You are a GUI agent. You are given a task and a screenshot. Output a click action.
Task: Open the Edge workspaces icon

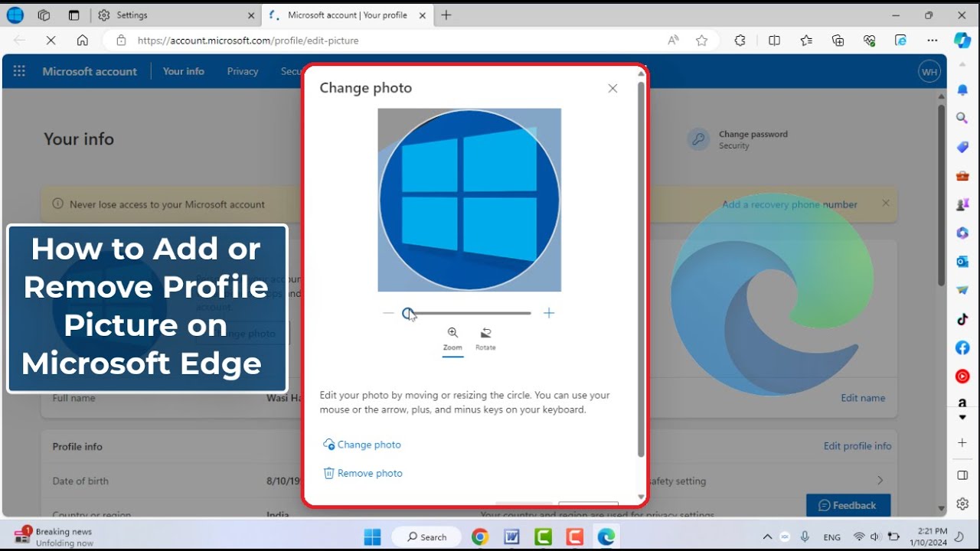44,15
